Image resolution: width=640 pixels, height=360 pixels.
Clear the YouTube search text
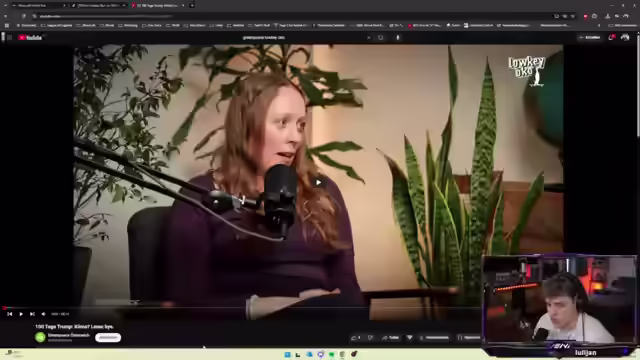pos(369,38)
